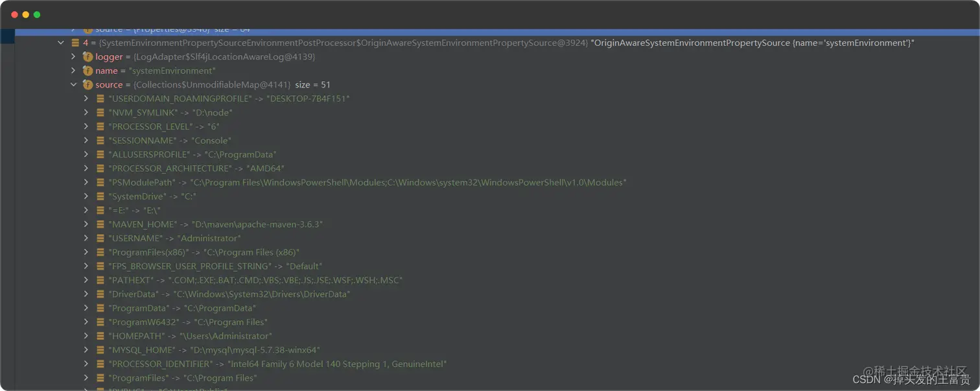Expand the USERDOMAIN_ROAMINGPROFILE entry
980x391 pixels.
86,99
